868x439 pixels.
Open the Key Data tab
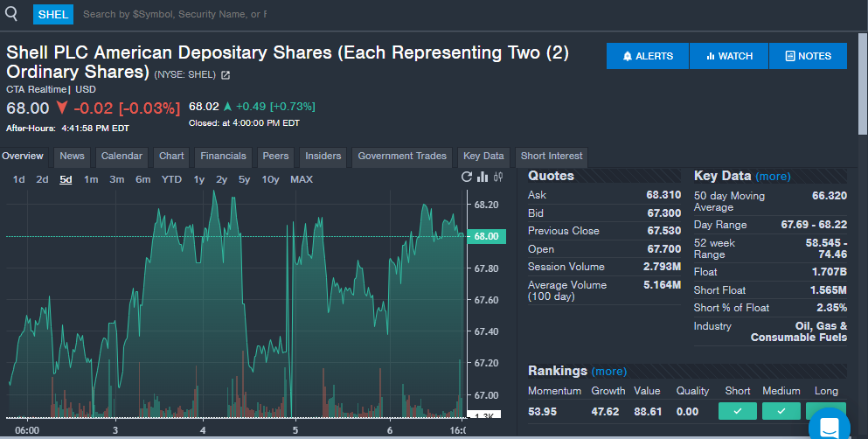(x=483, y=157)
